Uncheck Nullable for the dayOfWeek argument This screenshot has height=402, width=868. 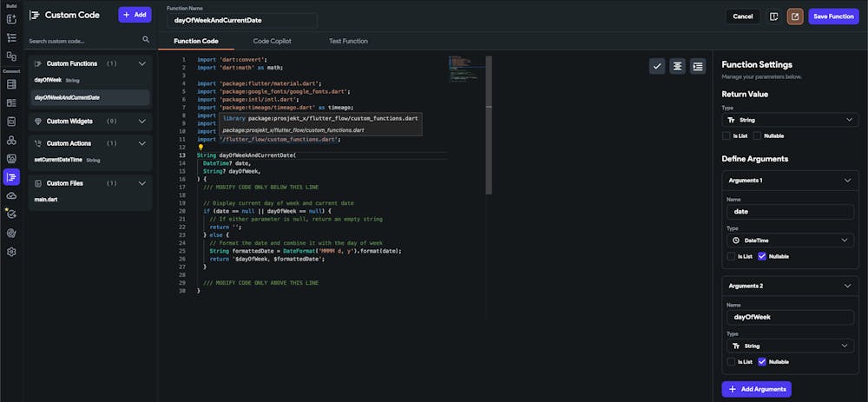(x=762, y=361)
